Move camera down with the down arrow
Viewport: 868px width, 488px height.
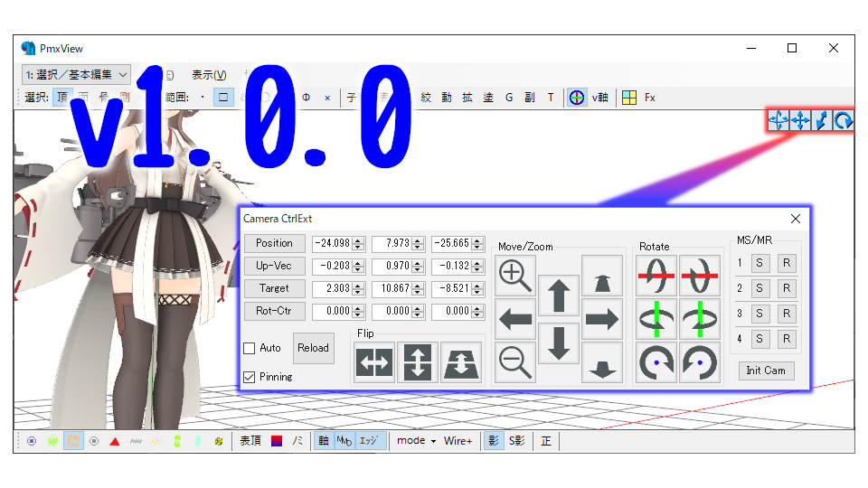[559, 343]
